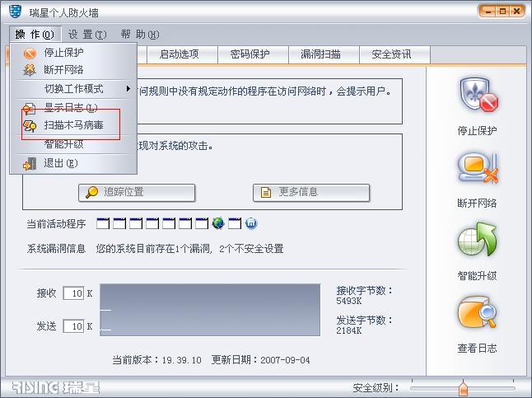
Task: Select 智能升级 in the 操作 dropdown menu
Action: [73, 144]
